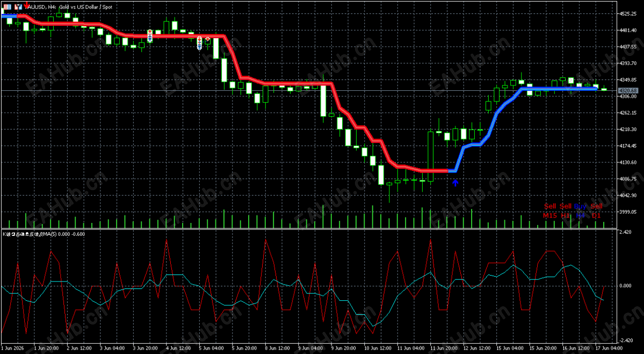This screenshot has height=354, width=644.
Task: Click the time axis label 1 Jun 2026
Action: 13,348
